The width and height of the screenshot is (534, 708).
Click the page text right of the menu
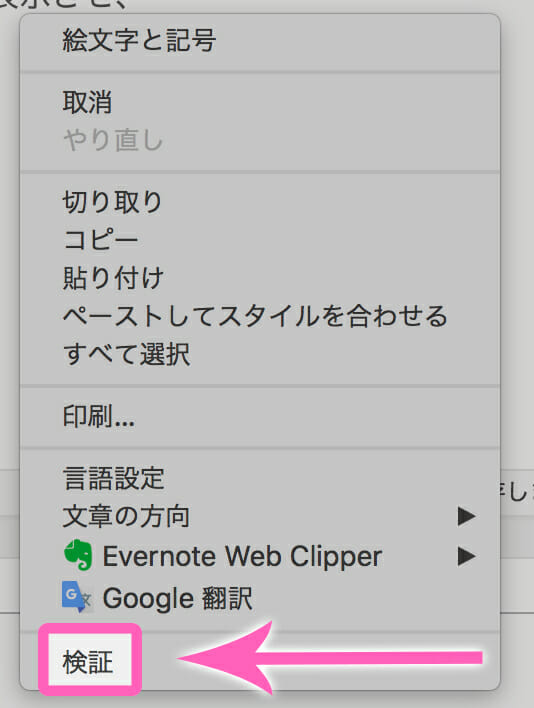coord(515,491)
